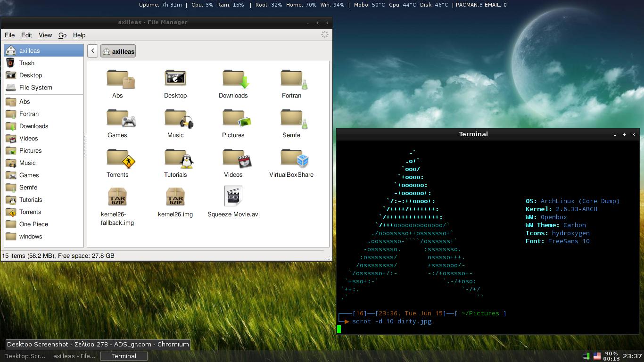Select Pictures bookmark in the sidebar

click(x=43, y=150)
